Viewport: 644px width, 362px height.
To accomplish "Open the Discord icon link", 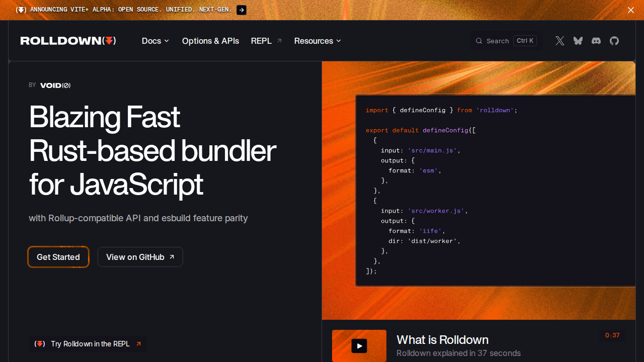I will click(596, 41).
